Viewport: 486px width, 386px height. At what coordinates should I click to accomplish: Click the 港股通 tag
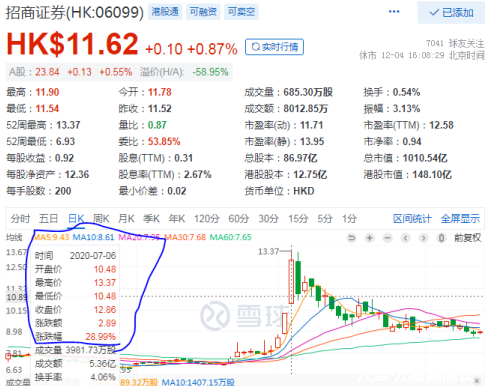pyautogui.click(x=165, y=12)
